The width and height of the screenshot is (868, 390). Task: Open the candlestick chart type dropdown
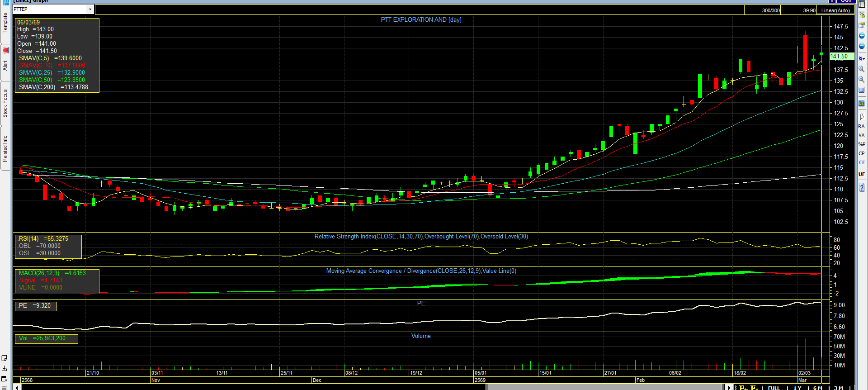tap(862, 58)
